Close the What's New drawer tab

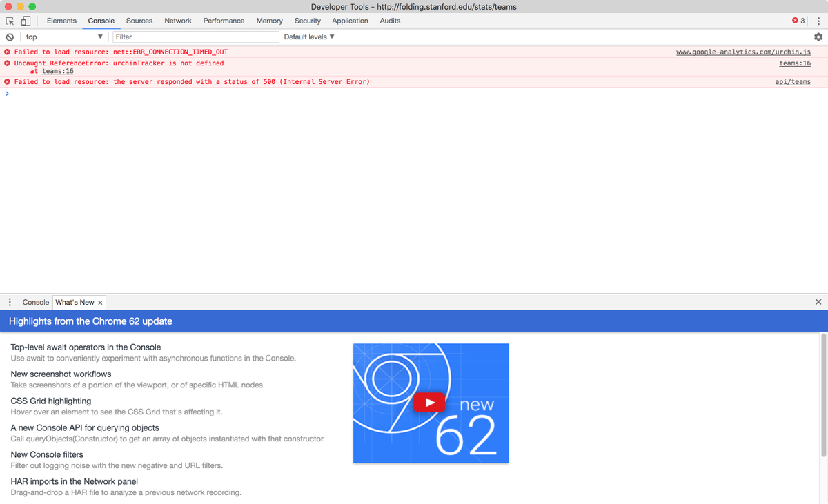point(101,303)
